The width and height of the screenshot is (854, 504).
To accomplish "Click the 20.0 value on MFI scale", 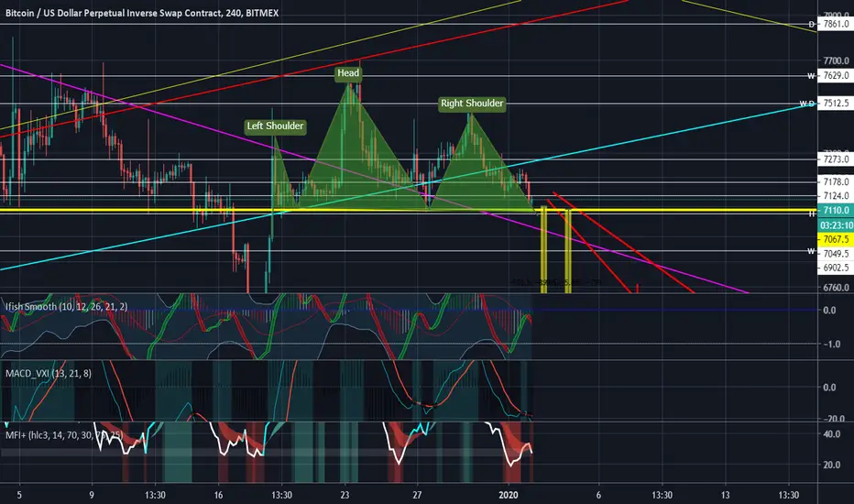I will 831,465.
